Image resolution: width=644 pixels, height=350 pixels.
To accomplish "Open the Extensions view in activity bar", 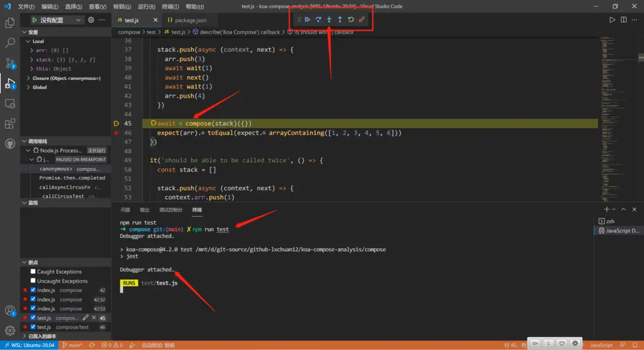I will (10, 124).
